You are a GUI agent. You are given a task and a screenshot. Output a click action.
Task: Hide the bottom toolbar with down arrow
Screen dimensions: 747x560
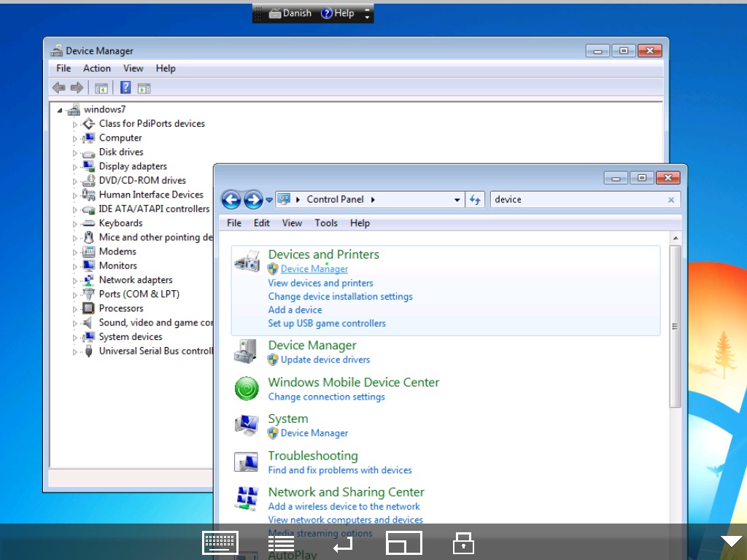tap(731, 540)
